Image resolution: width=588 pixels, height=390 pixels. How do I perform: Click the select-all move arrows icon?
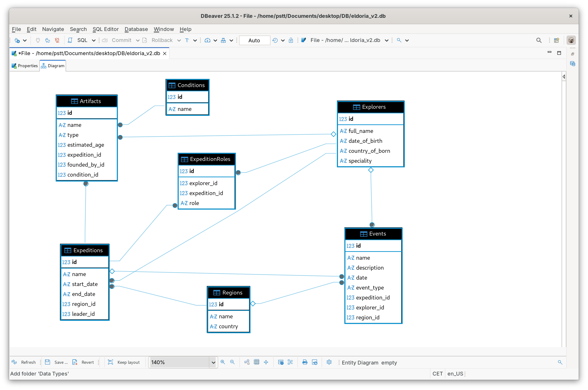[266, 362]
